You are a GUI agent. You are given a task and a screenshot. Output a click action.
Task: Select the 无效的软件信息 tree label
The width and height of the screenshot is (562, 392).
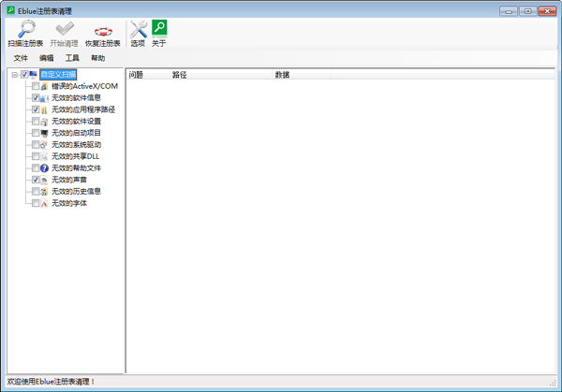76,97
